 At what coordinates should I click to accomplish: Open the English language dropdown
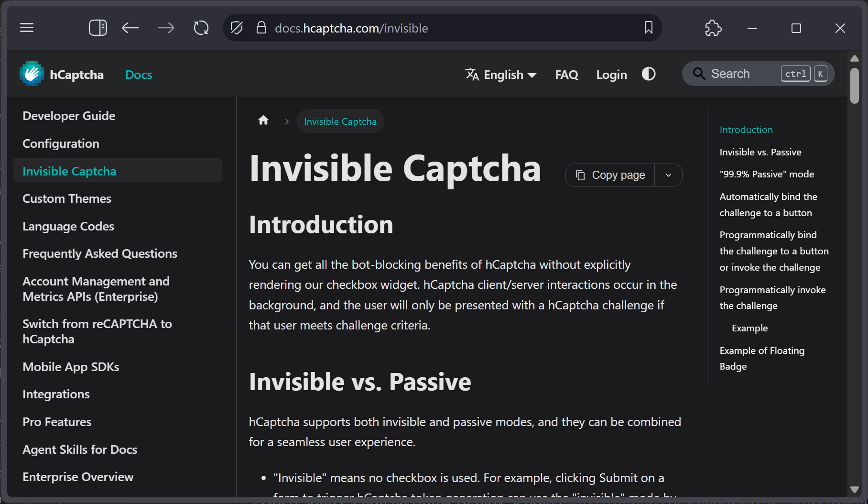[501, 75]
